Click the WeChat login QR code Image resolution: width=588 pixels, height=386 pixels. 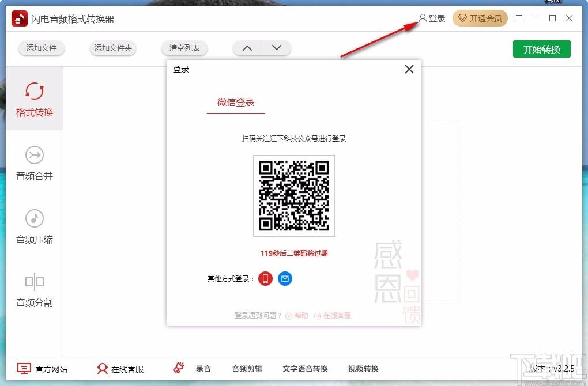294,196
